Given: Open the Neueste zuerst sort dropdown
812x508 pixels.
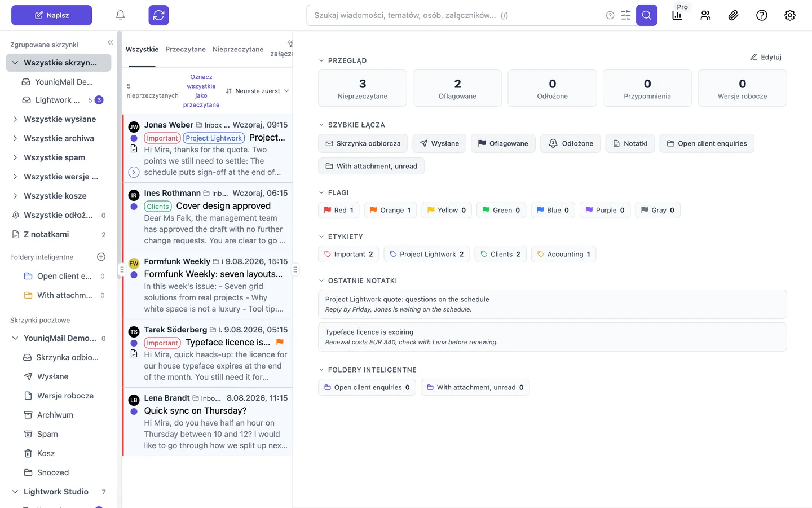Looking at the screenshot, I should pyautogui.click(x=257, y=91).
